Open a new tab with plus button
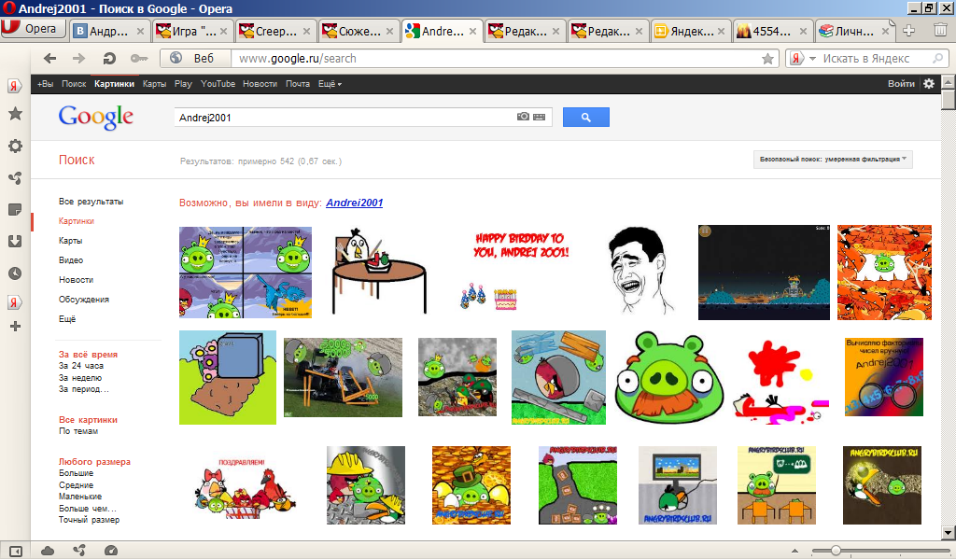This screenshot has width=956, height=560. coord(909,31)
